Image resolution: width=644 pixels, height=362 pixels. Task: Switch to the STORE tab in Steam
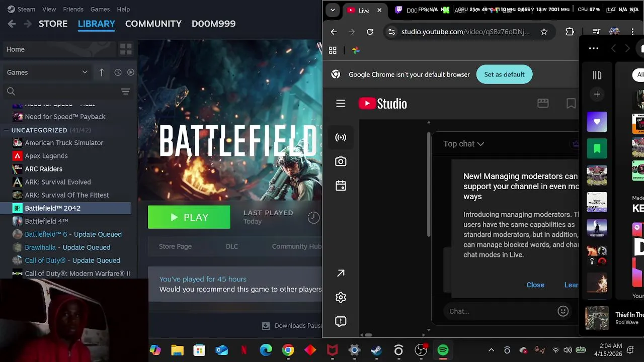point(53,24)
